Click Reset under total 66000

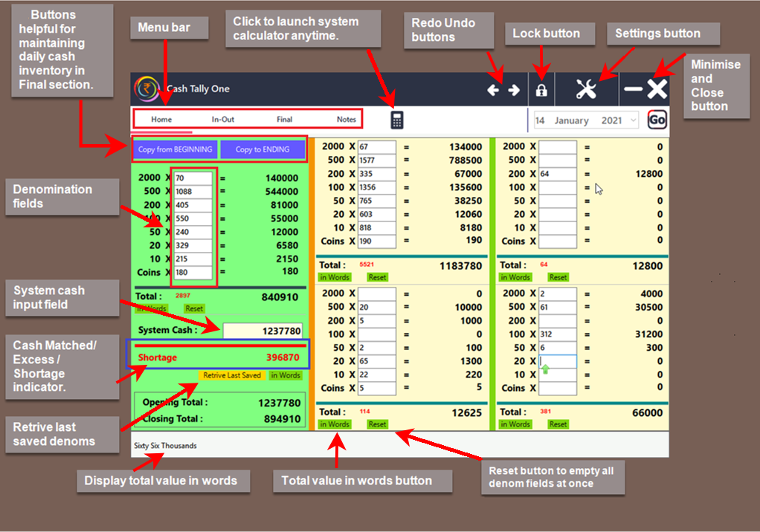point(558,424)
